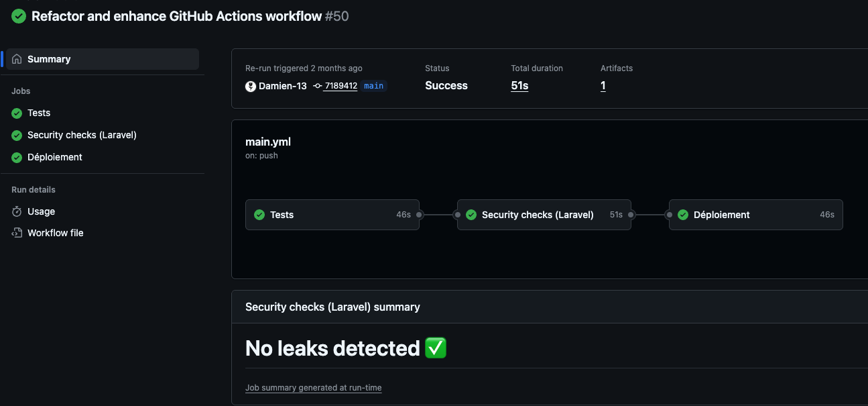The image size is (868, 406).
Task: Click the success icon on Déploiement node
Action: tap(683, 215)
